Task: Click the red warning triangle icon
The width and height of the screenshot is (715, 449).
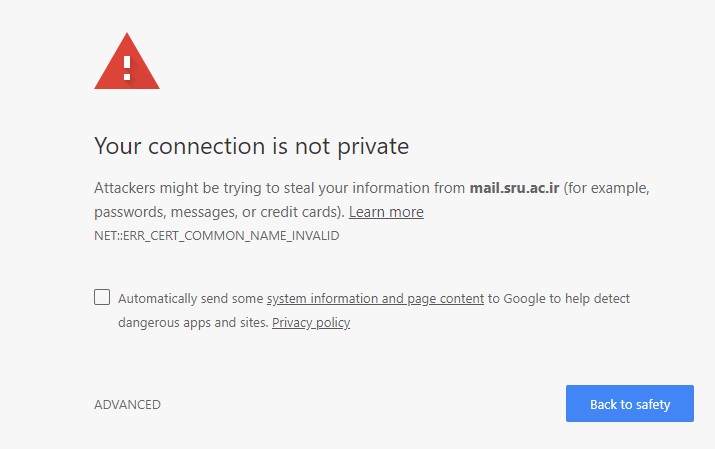Action: [127, 62]
